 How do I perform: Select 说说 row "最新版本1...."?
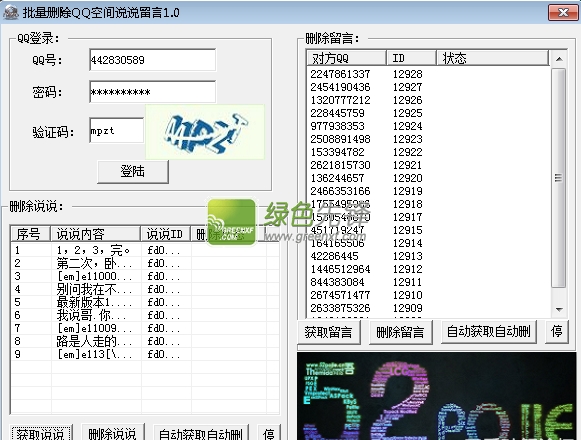pyautogui.click(x=145, y=302)
